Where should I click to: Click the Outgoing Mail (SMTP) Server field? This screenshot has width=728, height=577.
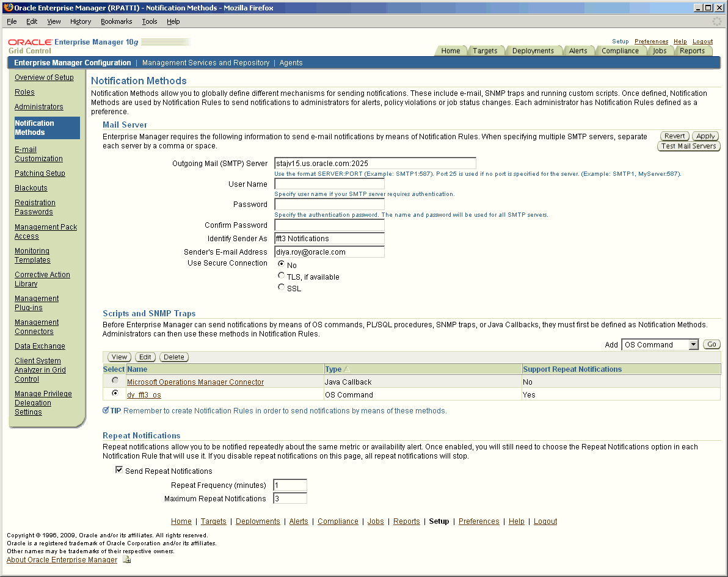[375, 164]
